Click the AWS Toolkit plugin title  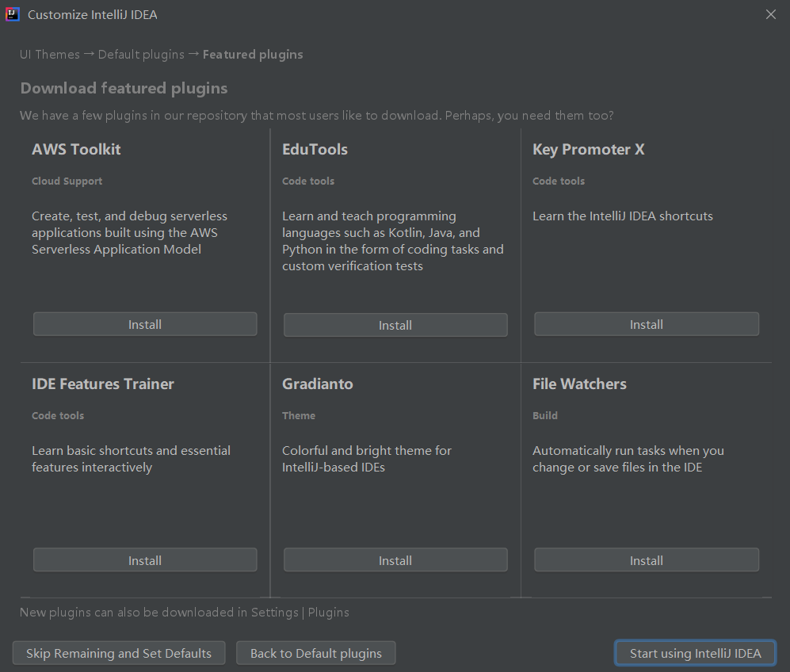click(76, 149)
